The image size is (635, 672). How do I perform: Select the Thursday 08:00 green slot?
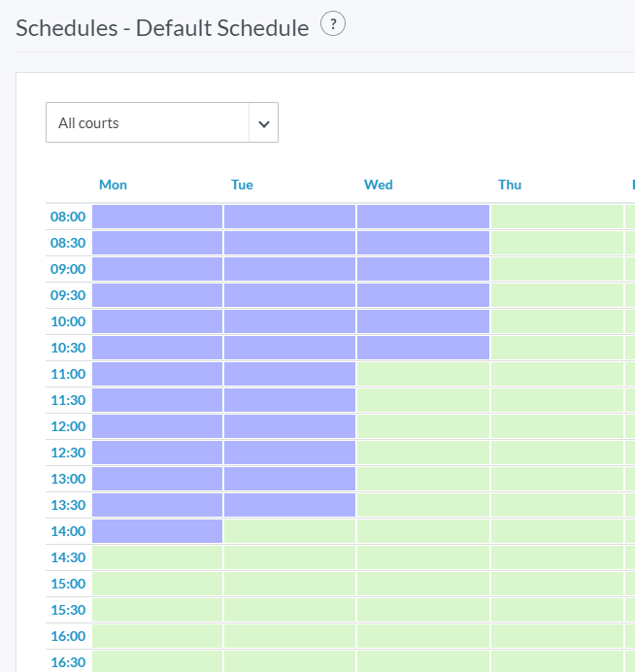pos(556,217)
